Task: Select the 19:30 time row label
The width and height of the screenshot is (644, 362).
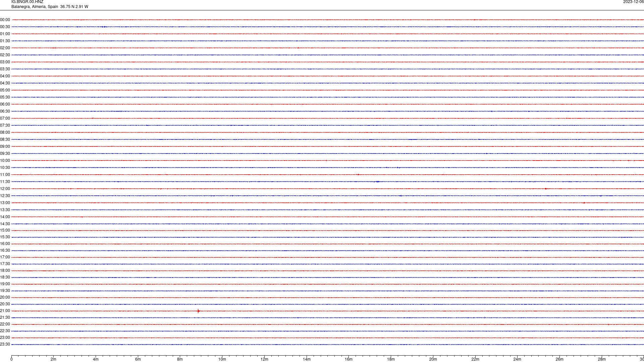Action: [5, 291]
